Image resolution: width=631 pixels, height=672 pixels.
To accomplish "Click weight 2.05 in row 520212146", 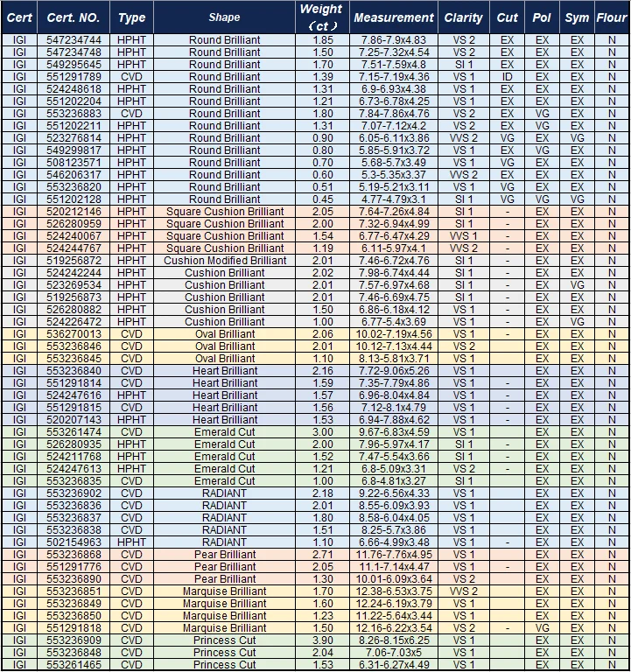I will [x=323, y=212].
